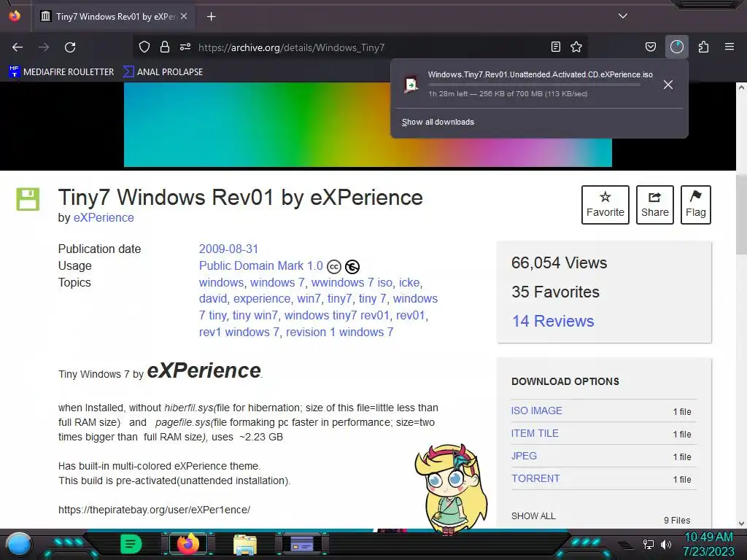Viewport: 747px width, 560px height.
Task: Click the downloads progress icon in toolbar
Action: click(676, 47)
